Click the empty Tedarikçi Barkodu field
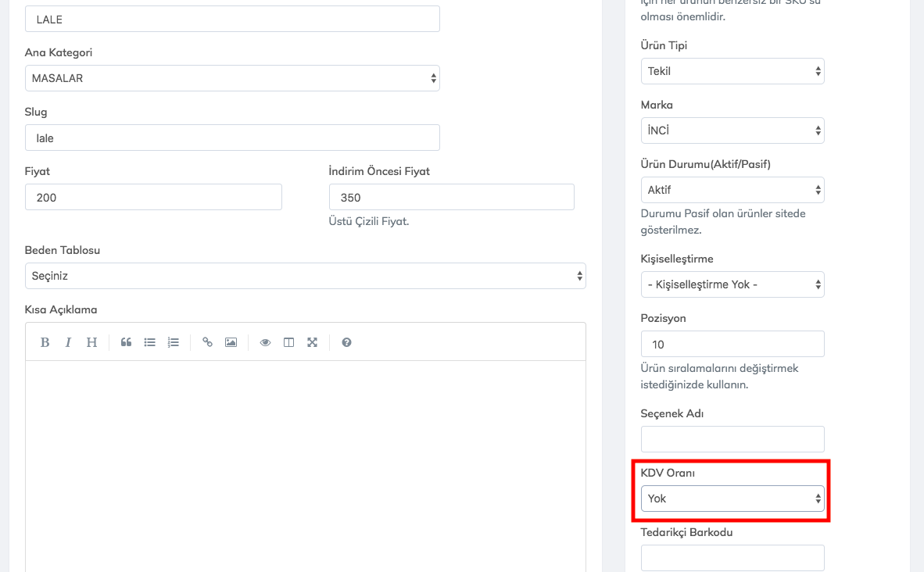Screen dimensions: 924x572 [x=732, y=558]
